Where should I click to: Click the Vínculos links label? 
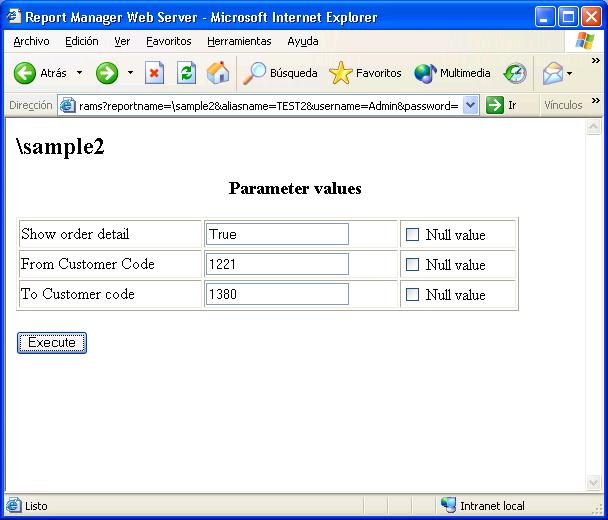pyautogui.click(x=563, y=105)
